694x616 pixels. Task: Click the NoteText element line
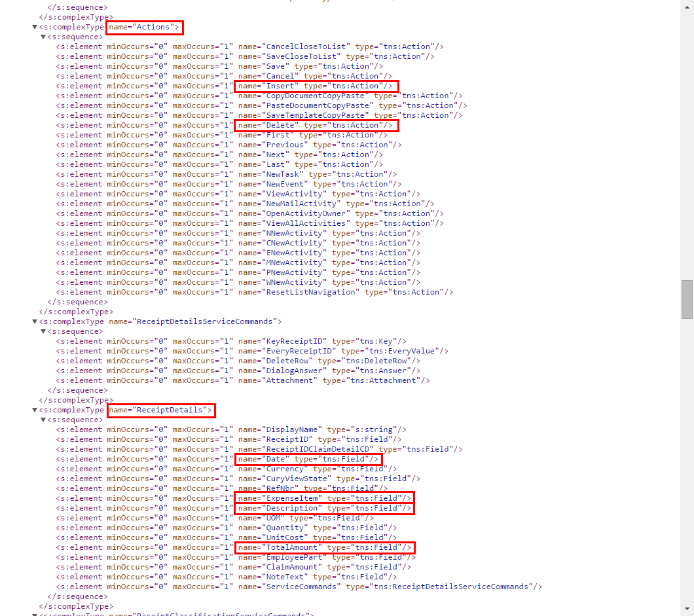pos(227,577)
